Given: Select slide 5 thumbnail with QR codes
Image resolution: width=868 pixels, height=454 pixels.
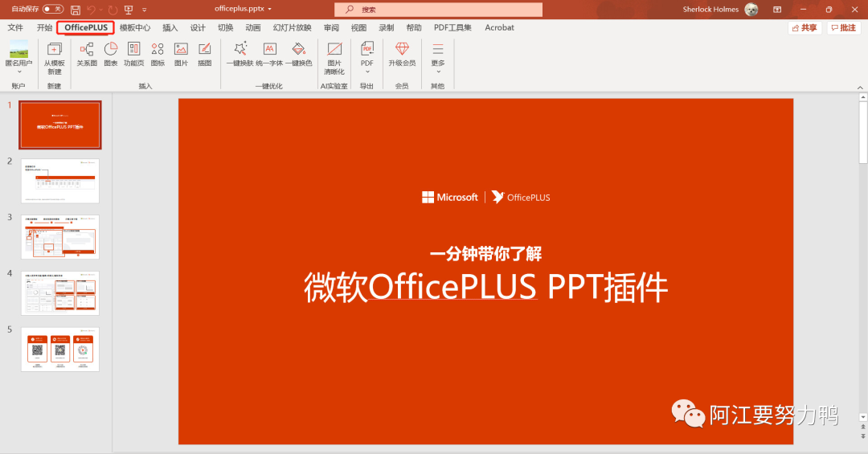Looking at the screenshot, I should (60, 350).
